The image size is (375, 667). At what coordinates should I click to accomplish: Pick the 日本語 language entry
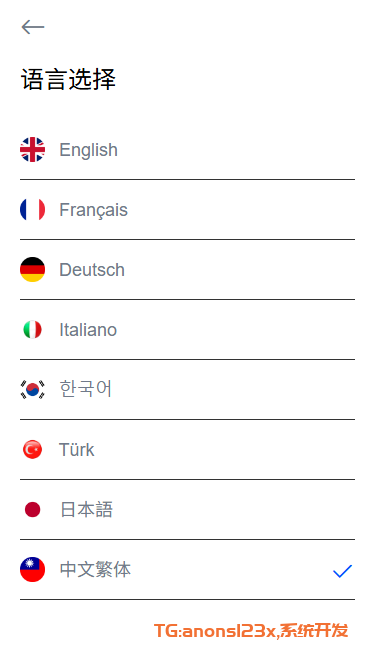[x=188, y=510]
